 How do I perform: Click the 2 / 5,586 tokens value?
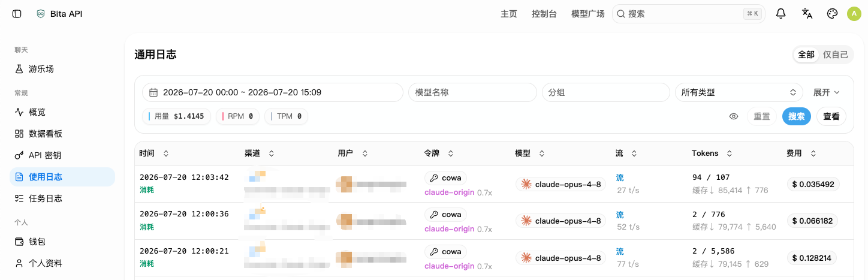click(x=713, y=251)
